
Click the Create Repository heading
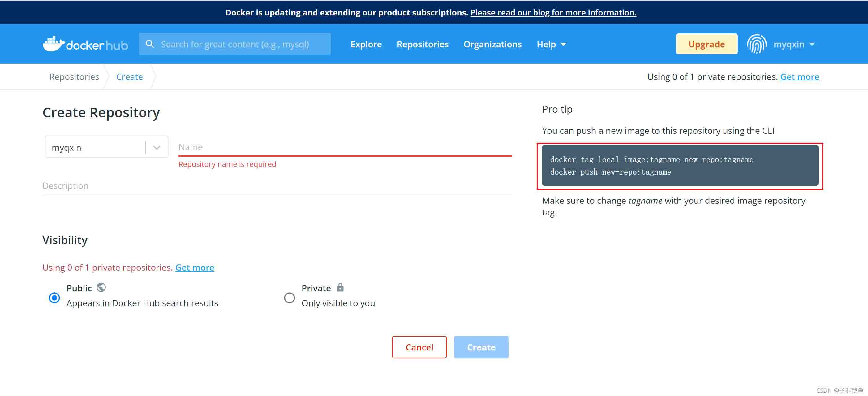click(x=101, y=112)
